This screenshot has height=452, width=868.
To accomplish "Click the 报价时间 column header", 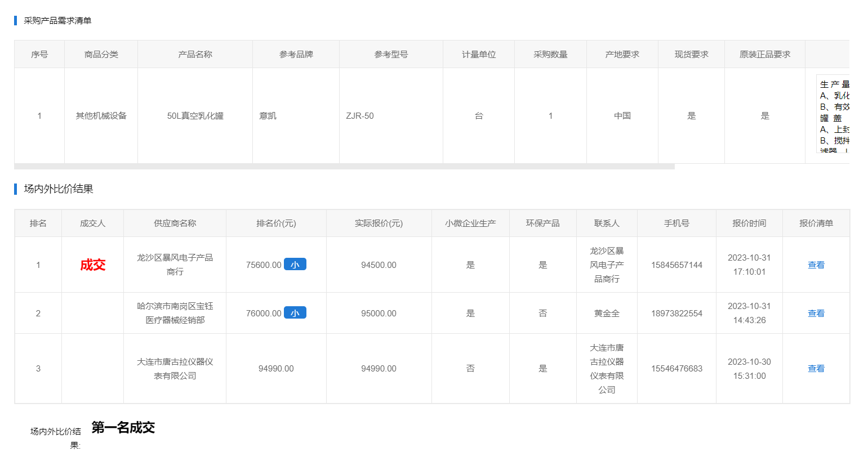I will 749,223.
